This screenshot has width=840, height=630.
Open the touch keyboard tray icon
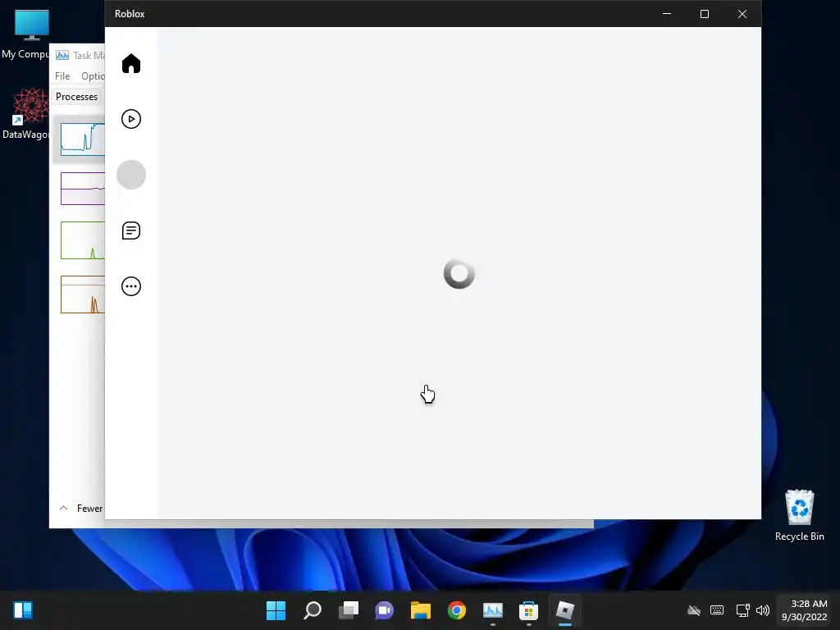(717, 610)
